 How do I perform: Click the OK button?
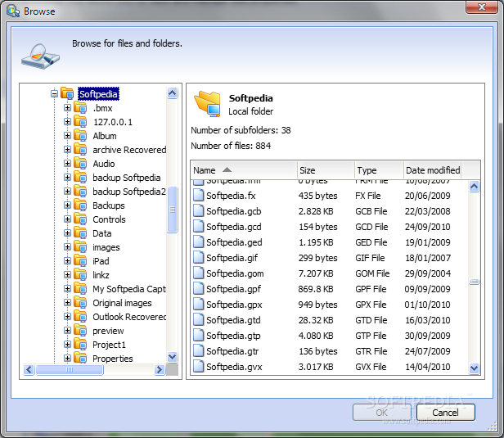[381, 413]
